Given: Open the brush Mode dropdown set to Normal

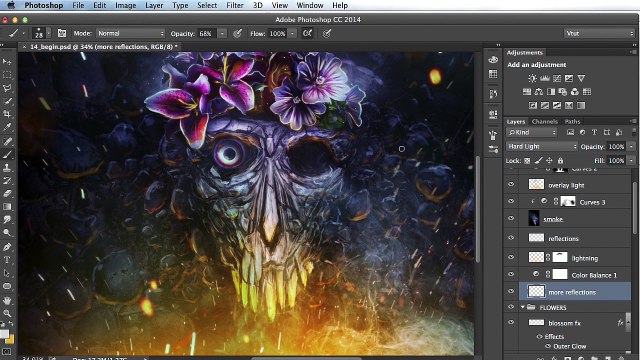Looking at the screenshot, I should [x=130, y=33].
